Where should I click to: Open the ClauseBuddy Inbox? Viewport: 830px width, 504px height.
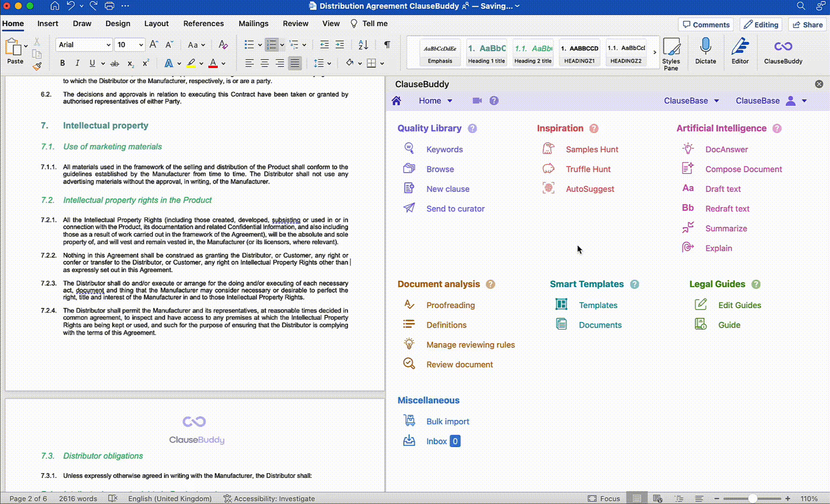click(x=436, y=441)
